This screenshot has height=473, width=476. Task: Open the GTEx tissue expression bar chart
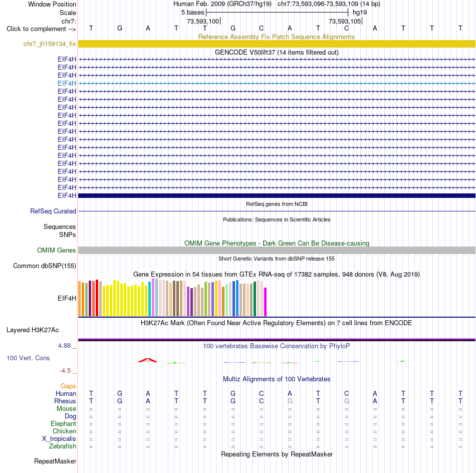[172, 298]
